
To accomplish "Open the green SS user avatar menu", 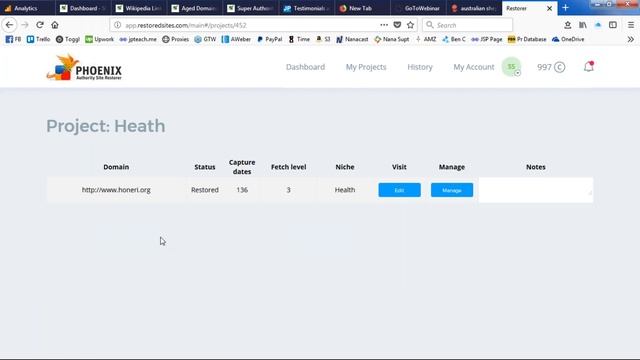I will (511, 67).
